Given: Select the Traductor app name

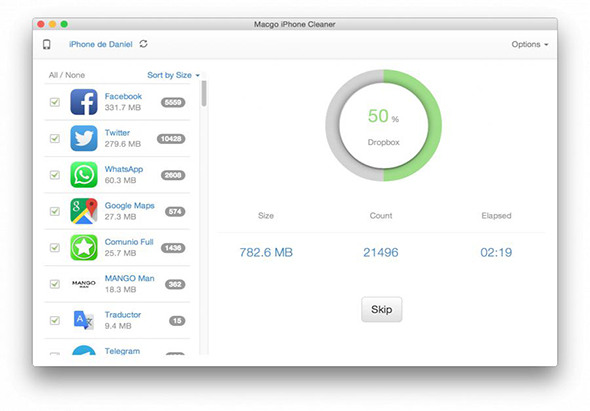Looking at the screenshot, I should click(x=123, y=315).
